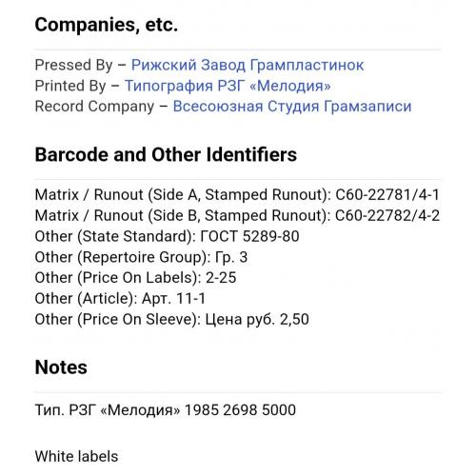Open the Всесоюзная Студия Грамзаписи link

tap(292, 107)
